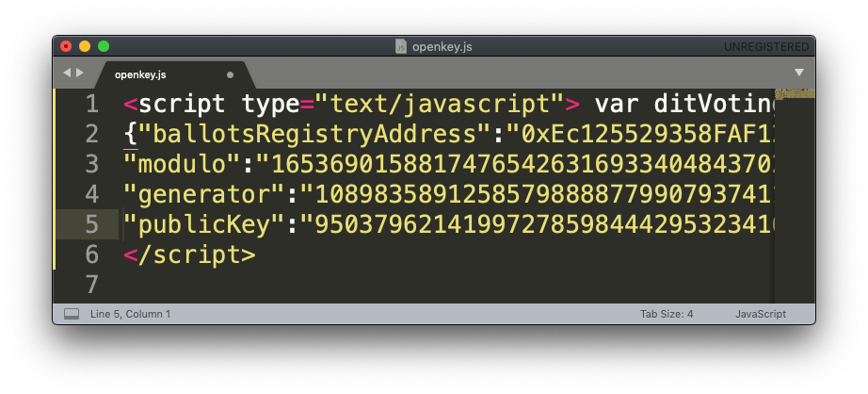Close the window with red button

point(66,46)
